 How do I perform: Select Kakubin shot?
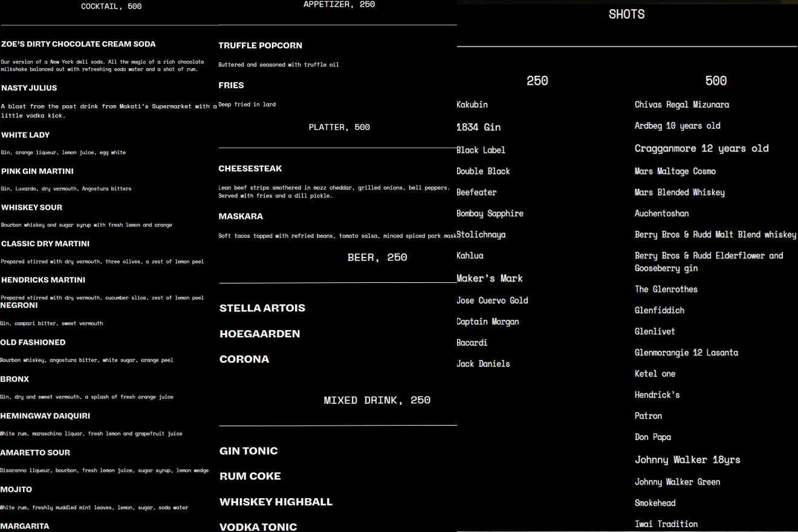tap(472, 105)
